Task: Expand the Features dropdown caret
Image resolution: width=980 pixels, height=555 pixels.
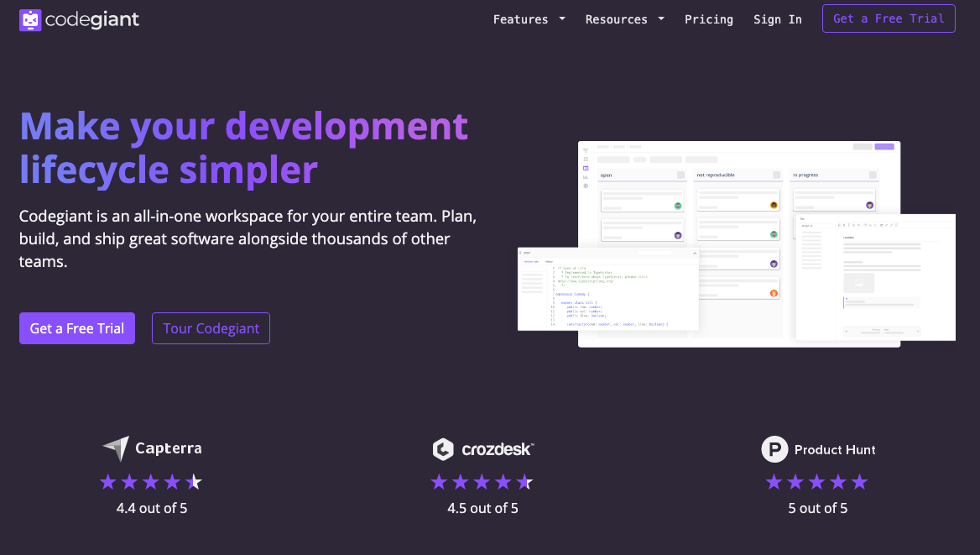Action: (x=562, y=18)
